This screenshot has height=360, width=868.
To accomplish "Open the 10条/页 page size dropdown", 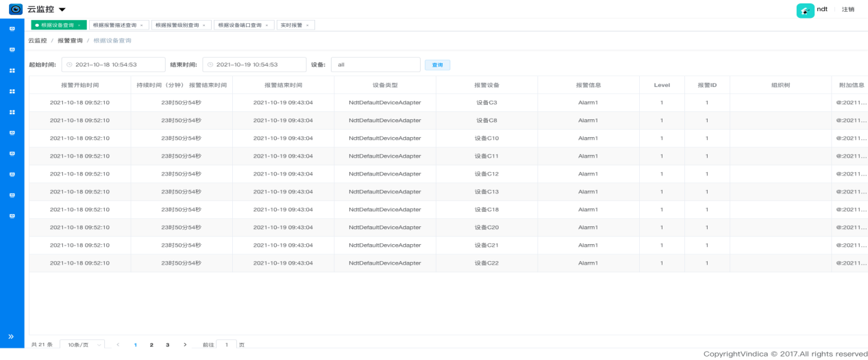I will coord(82,344).
